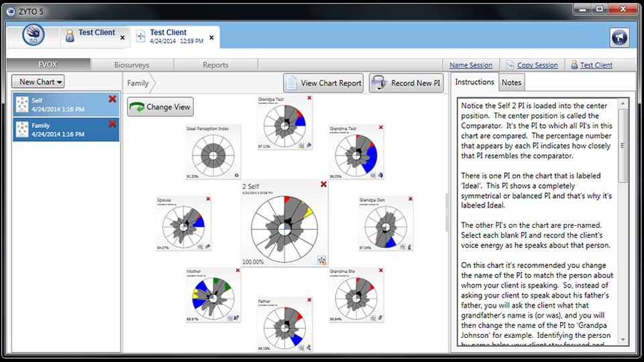Image resolution: width=644 pixels, height=362 pixels.
Task: Click the ZYTO home logo icon
Action: click(x=32, y=35)
